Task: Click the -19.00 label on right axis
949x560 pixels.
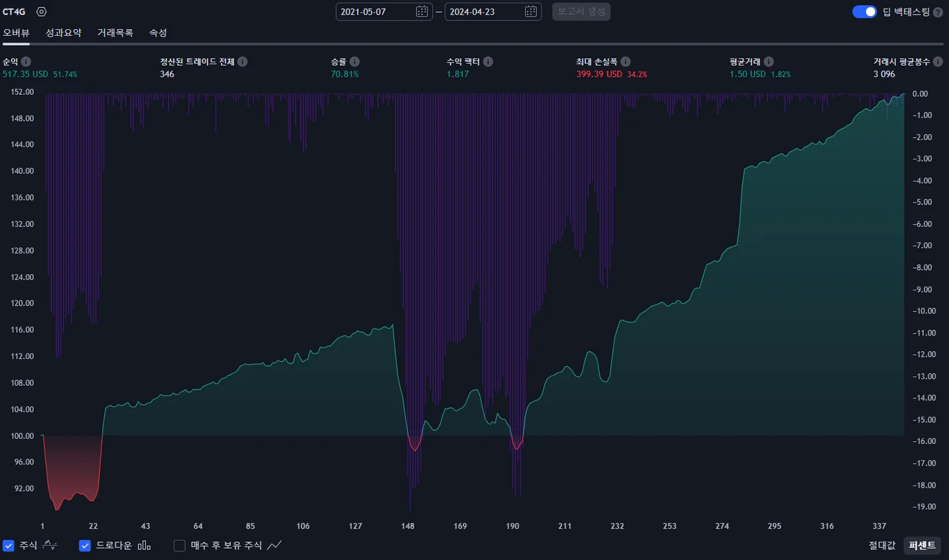Action: 924,507
